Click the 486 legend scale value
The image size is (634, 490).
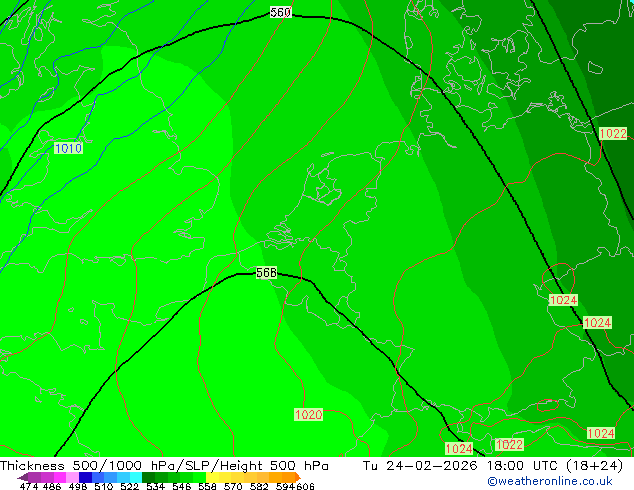[x=52, y=486]
